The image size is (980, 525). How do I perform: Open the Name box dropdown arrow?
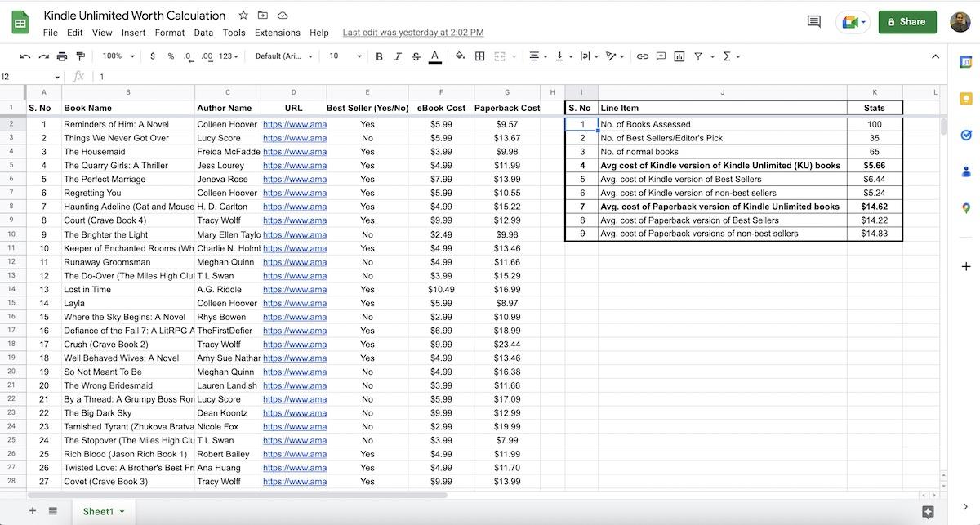tap(57, 77)
